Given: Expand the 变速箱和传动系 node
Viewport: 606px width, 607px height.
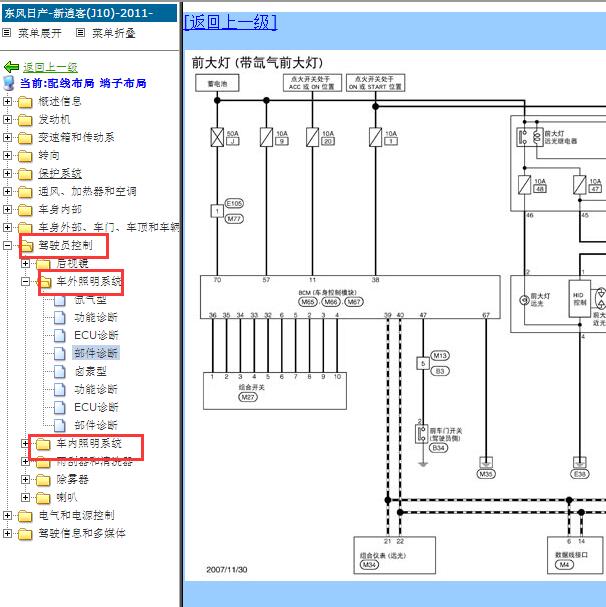Looking at the screenshot, I should (7, 137).
